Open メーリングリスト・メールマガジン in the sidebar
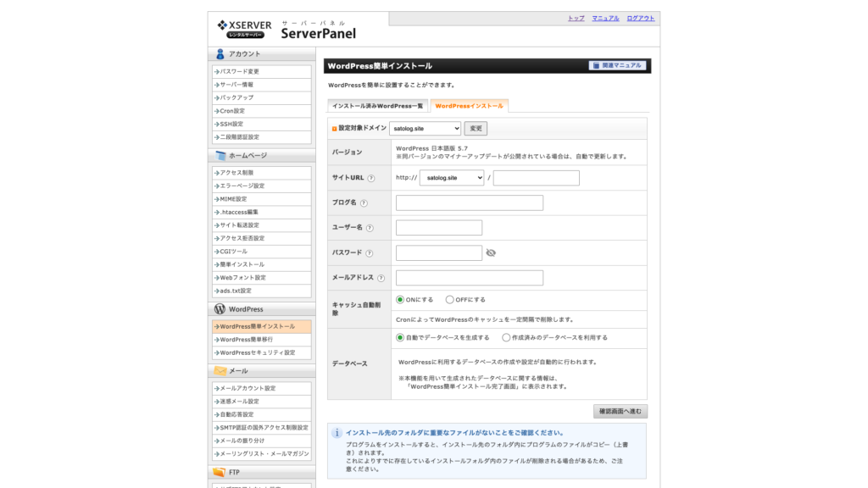Viewport: 868px width, 488px height. click(261, 454)
